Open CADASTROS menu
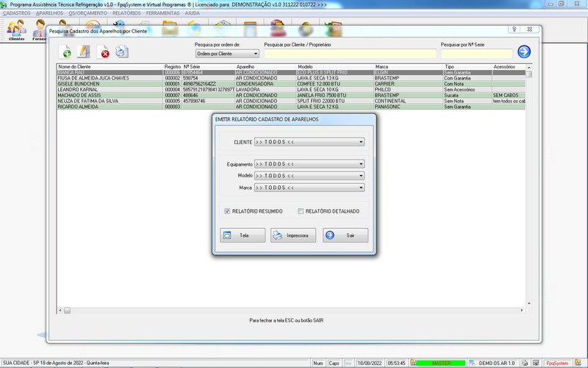 (17, 13)
